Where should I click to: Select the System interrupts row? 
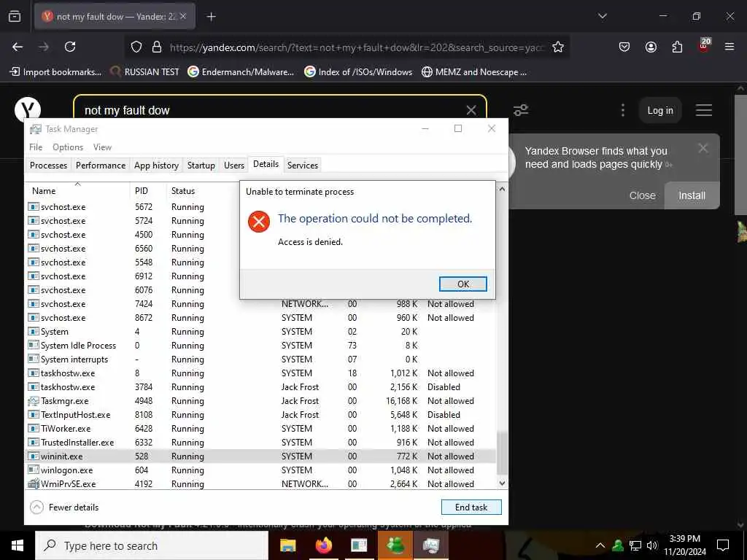click(x=260, y=359)
